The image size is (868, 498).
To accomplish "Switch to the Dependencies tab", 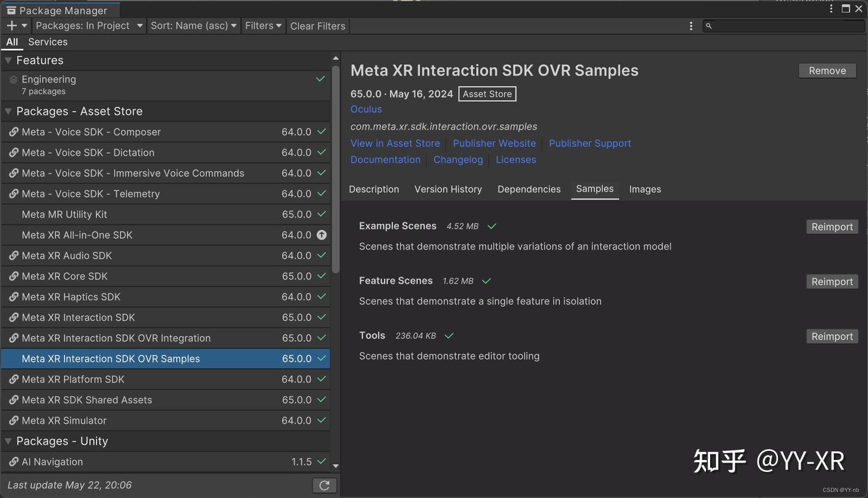I will [529, 189].
